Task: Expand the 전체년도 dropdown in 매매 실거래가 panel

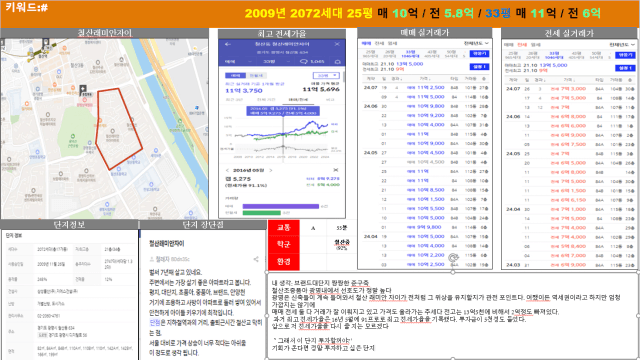Action: click(476, 43)
